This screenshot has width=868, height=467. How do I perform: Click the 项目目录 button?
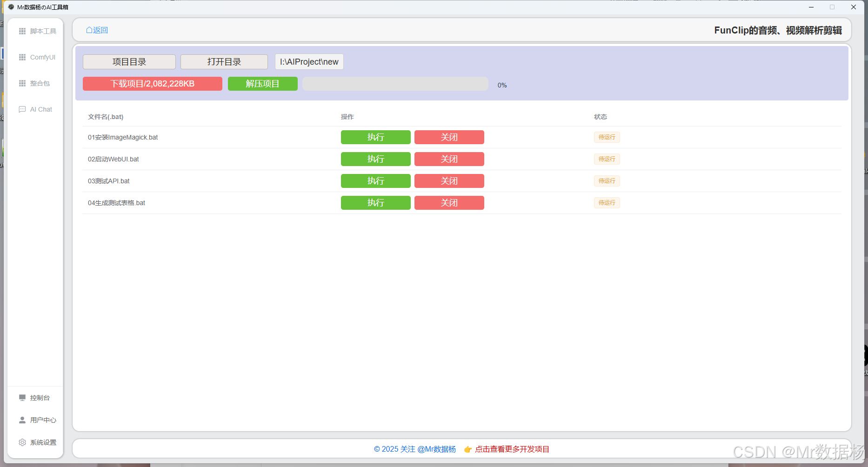(129, 62)
